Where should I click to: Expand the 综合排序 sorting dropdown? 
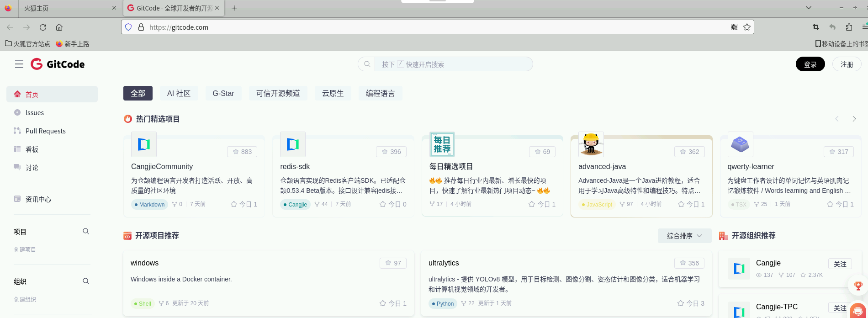click(684, 236)
